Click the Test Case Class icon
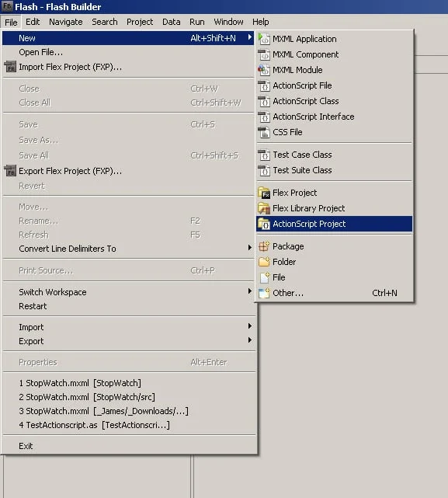448x498 pixels. coord(264,155)
